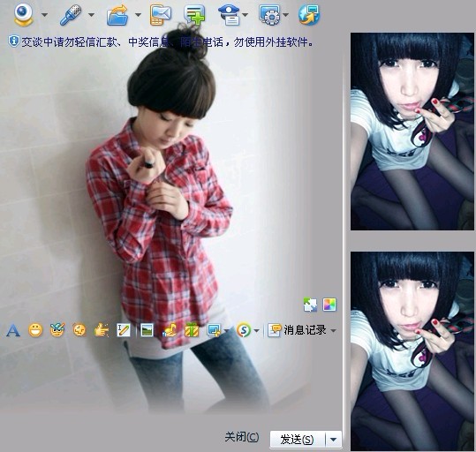Start a voice call with microphone icon
The image size is (476, 452).
tap(71, 14)
